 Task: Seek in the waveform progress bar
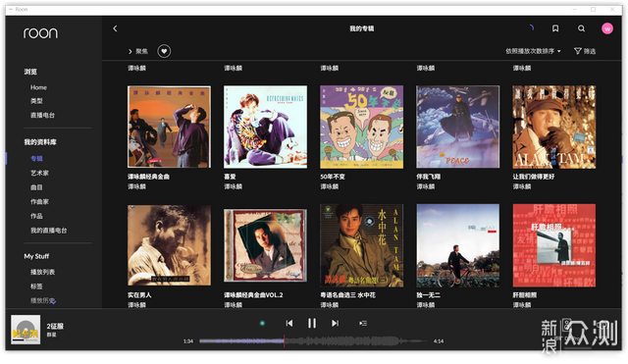[313, 341]
